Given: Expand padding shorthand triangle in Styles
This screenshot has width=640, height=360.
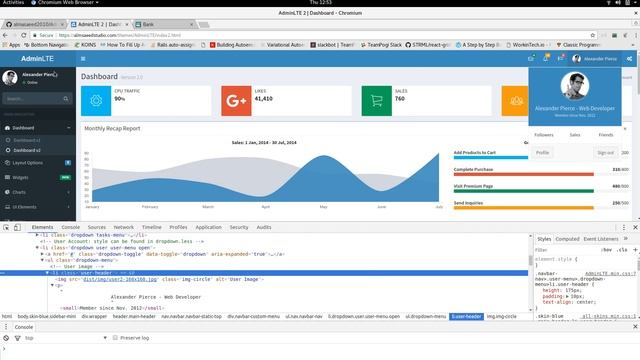Looking at the screenshot, I should 568,296.
